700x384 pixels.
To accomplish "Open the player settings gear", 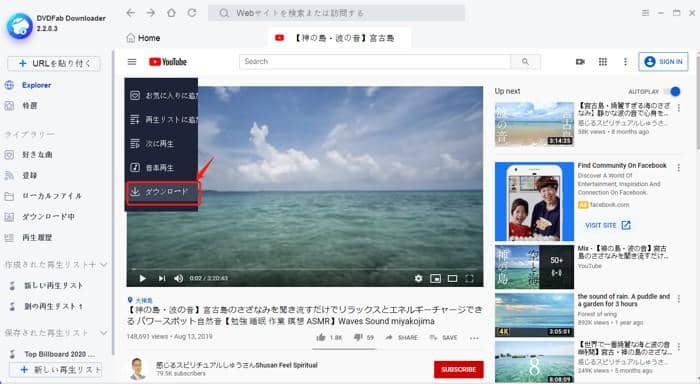I will pyautogui.click(x=418, y=279).
